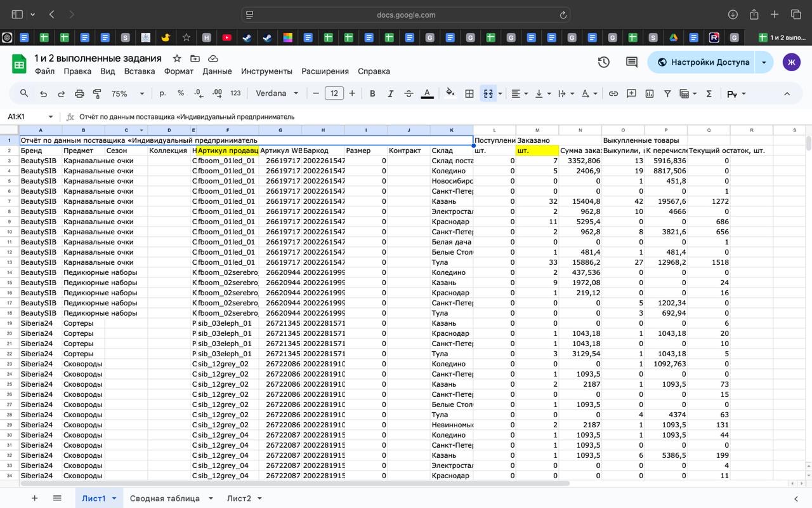Viewport: 812px width, 508px height.
Task: Decrease the decimal places
Action: (x=199, y=93)
